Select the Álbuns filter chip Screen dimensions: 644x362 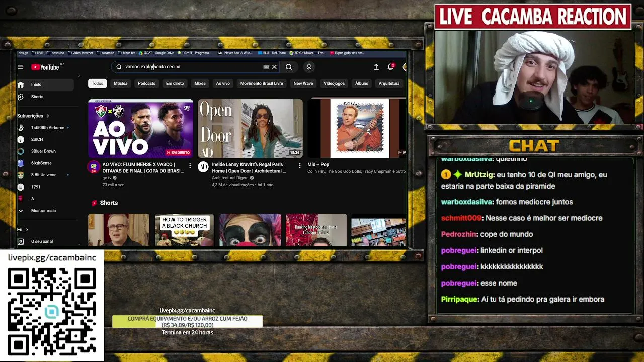(362, 83)
